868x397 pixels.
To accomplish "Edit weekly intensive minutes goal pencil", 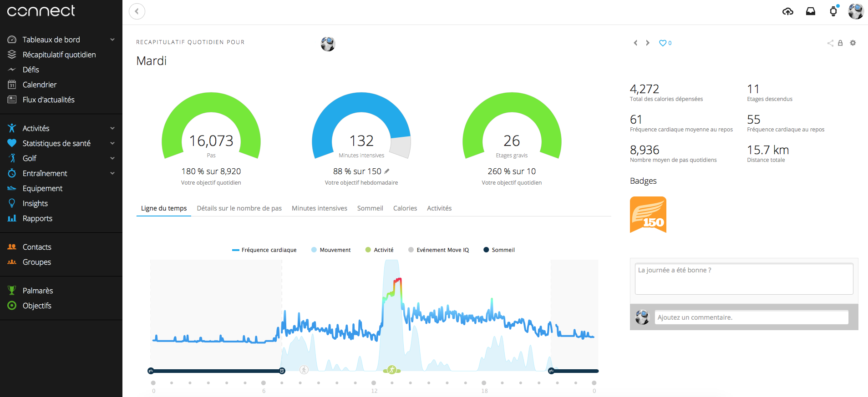I will click(387, 171).
